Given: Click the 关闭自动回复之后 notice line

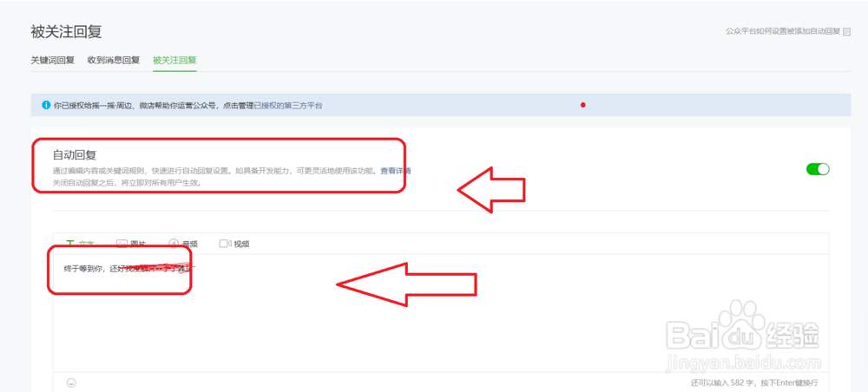Looking at the screenshot, I should [x=127, y=182].
